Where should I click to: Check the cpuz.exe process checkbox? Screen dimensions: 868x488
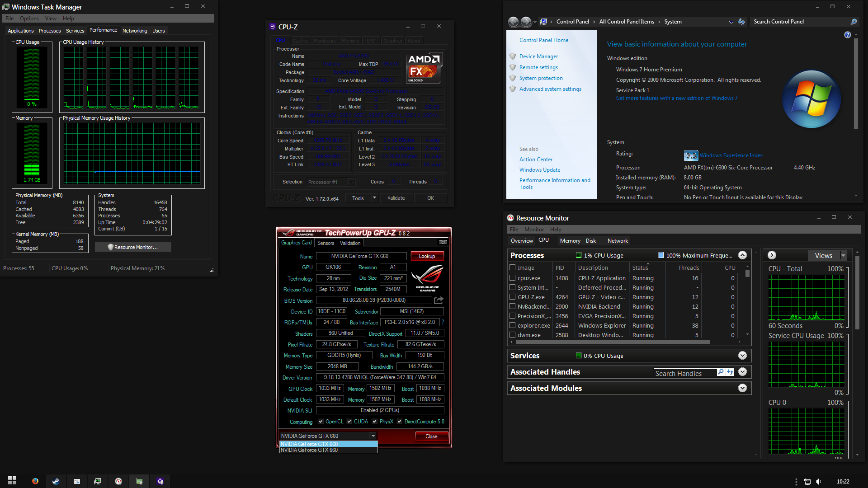point(513,278)
